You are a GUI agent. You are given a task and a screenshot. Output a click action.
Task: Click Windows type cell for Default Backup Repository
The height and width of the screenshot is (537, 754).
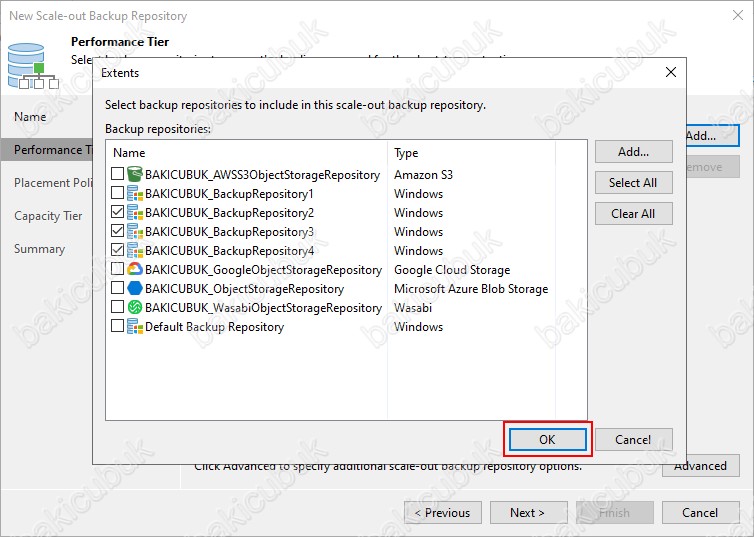tap(418, 327)
